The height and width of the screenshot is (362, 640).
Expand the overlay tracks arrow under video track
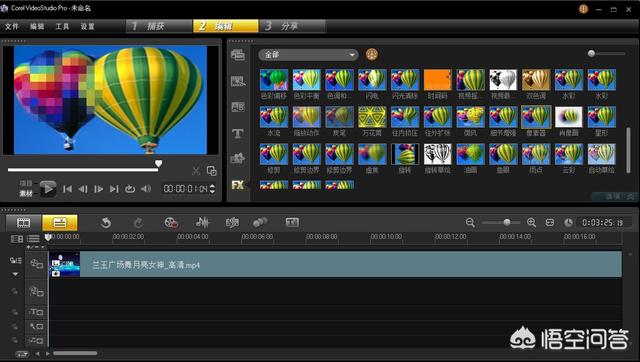tap(15, 274)
